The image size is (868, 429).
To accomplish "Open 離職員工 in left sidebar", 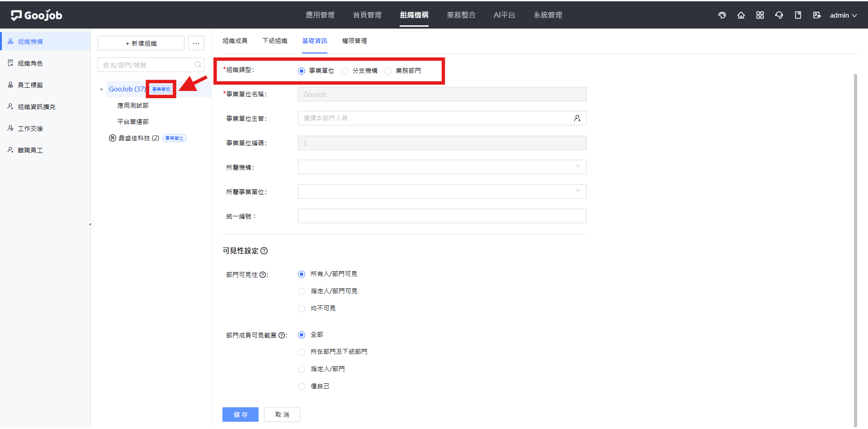I will (x=45, y=150).
